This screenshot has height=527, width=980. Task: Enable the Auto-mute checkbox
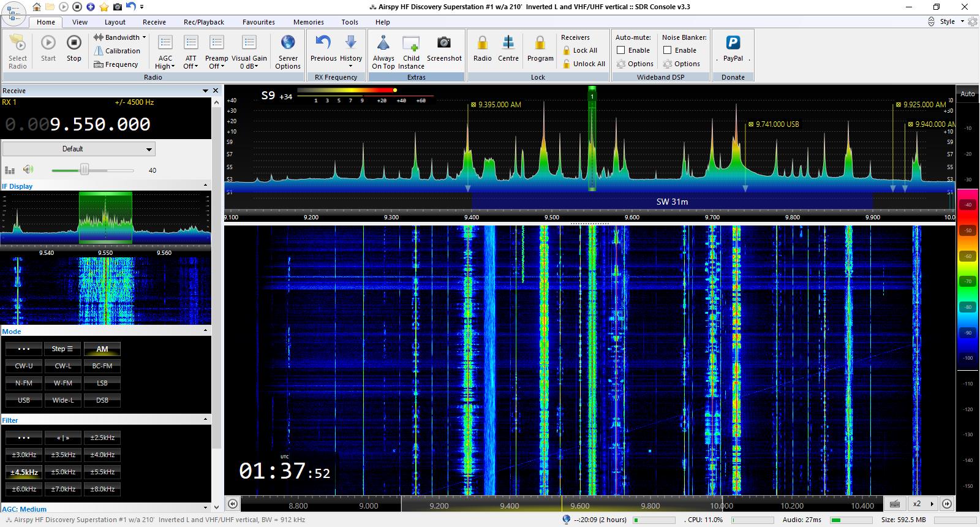coord(621,50)
